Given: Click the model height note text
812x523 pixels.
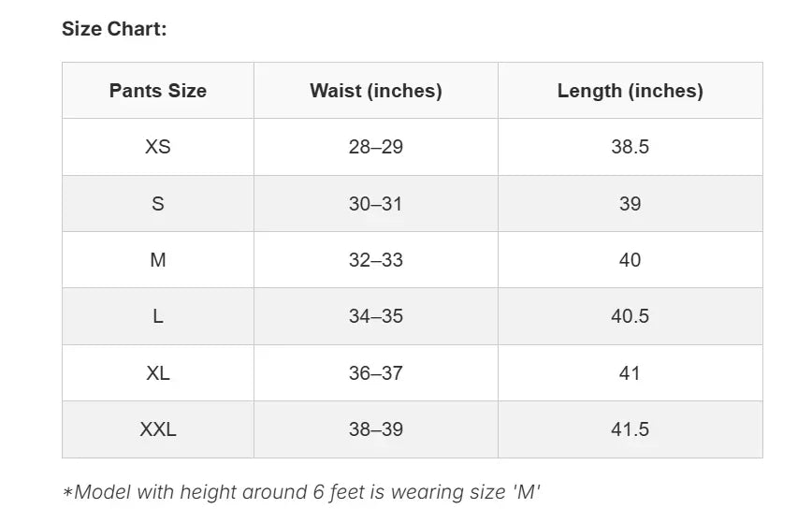Looking at the screenshot, I should pos(301,491).
